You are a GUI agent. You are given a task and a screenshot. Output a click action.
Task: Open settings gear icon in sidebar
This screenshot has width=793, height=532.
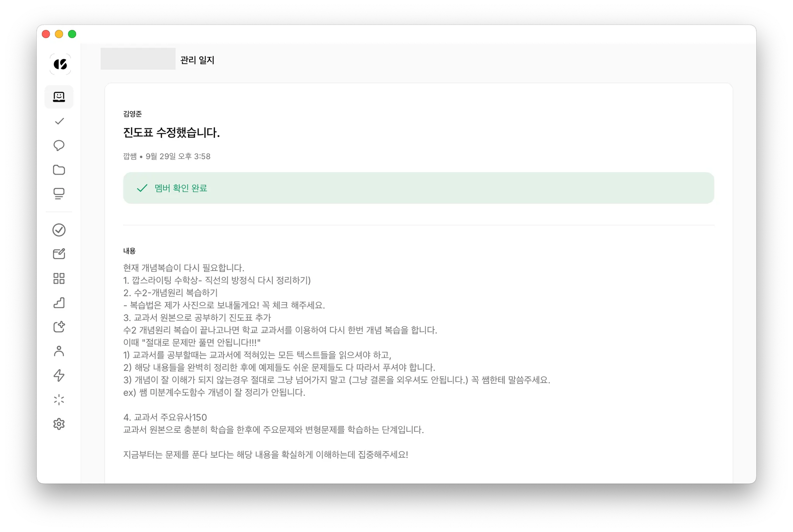(59, 424)
